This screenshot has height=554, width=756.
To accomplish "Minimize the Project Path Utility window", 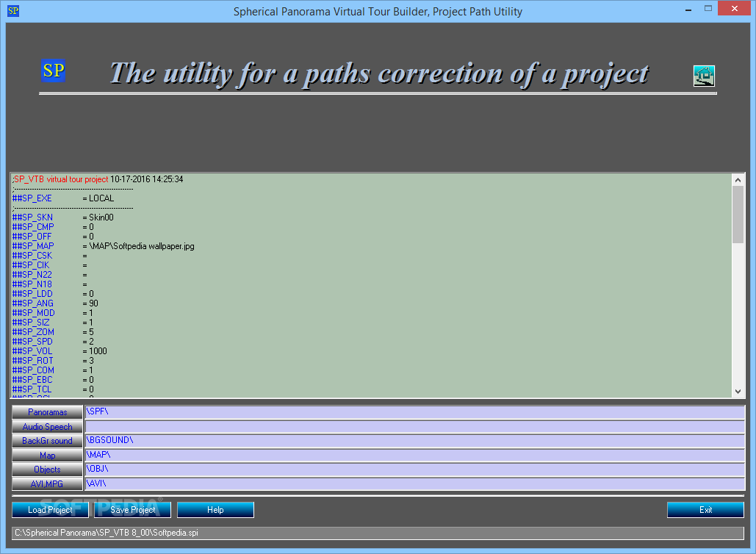I will 688,9.
